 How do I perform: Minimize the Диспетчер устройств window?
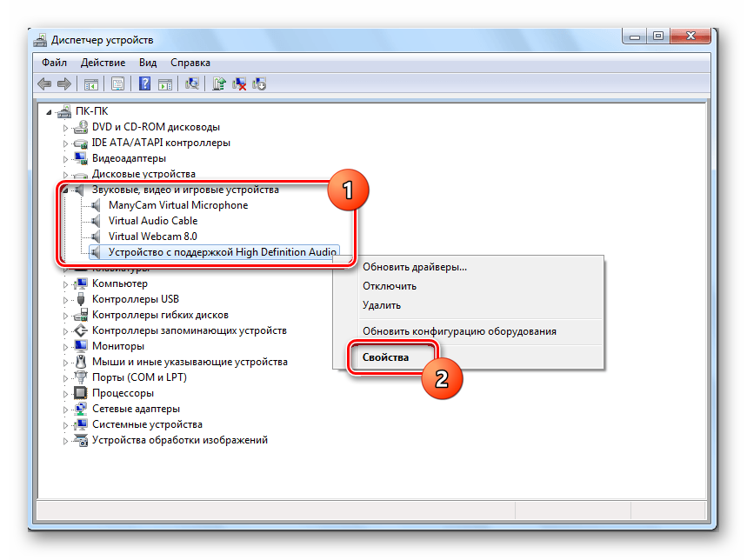(x=635, y=36)
